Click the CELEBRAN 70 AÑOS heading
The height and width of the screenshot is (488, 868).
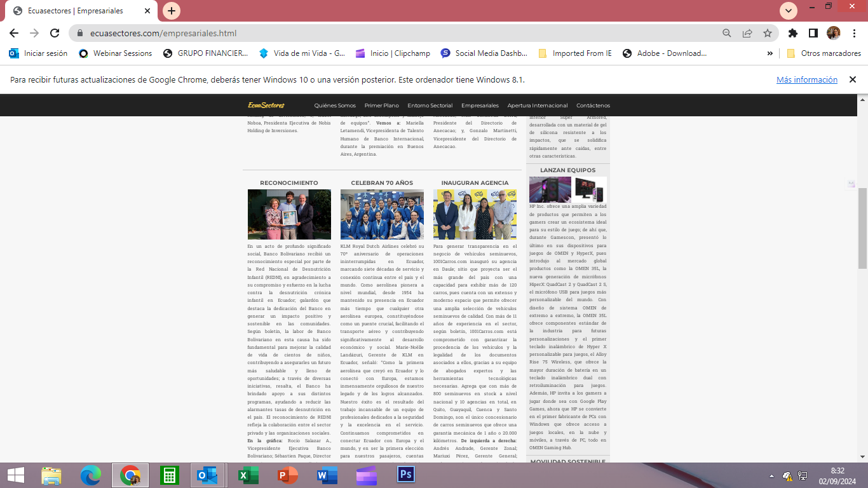(382, 183)
